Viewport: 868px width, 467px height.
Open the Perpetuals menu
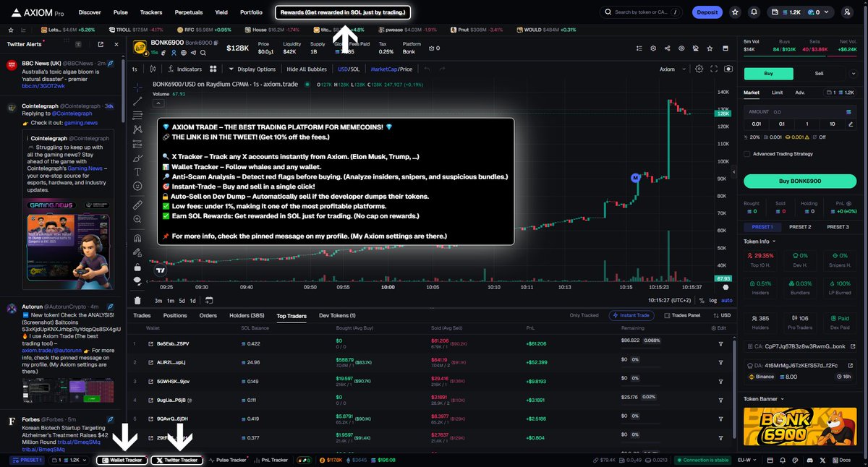188,12
